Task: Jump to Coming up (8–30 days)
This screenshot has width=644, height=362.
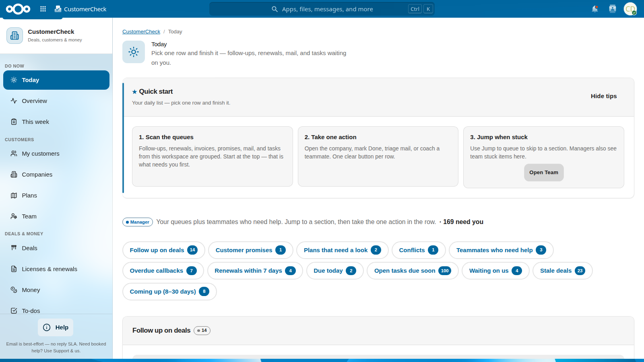Action: click(169, 292)
